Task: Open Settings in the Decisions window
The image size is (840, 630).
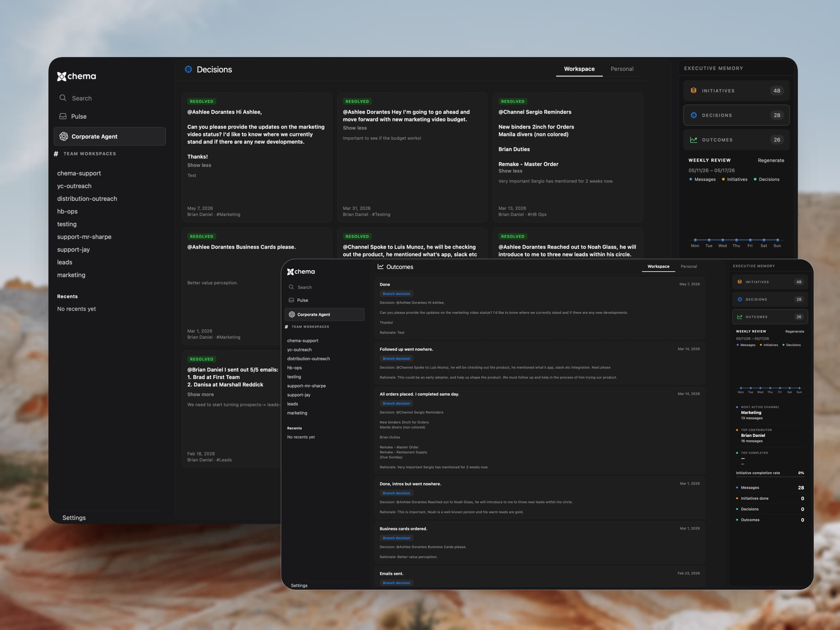Action: click(74, 517)
